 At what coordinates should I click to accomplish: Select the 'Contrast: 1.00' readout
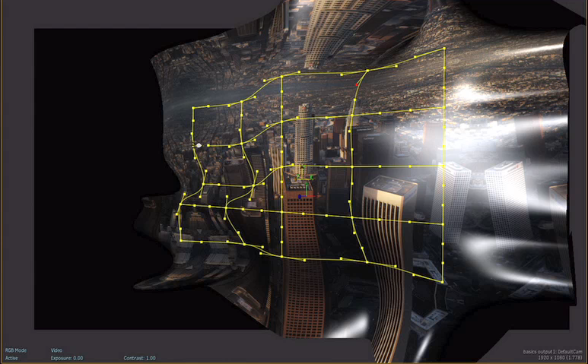pos(139,358)
